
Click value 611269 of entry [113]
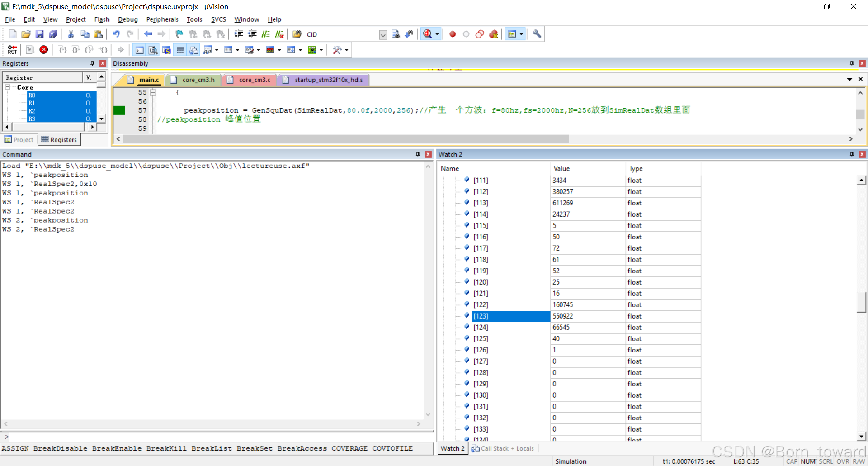click(563, 203)
